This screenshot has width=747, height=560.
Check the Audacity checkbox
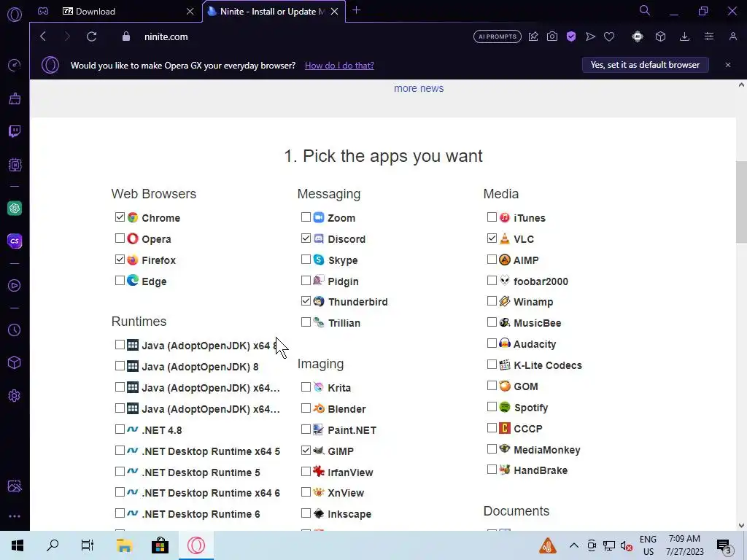click(x=492, y=343)
